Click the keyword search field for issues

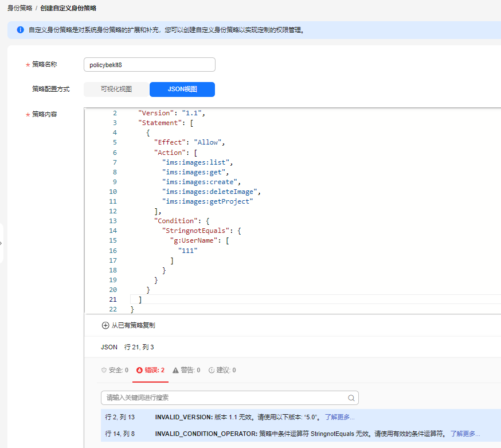(x=224, y=398)
